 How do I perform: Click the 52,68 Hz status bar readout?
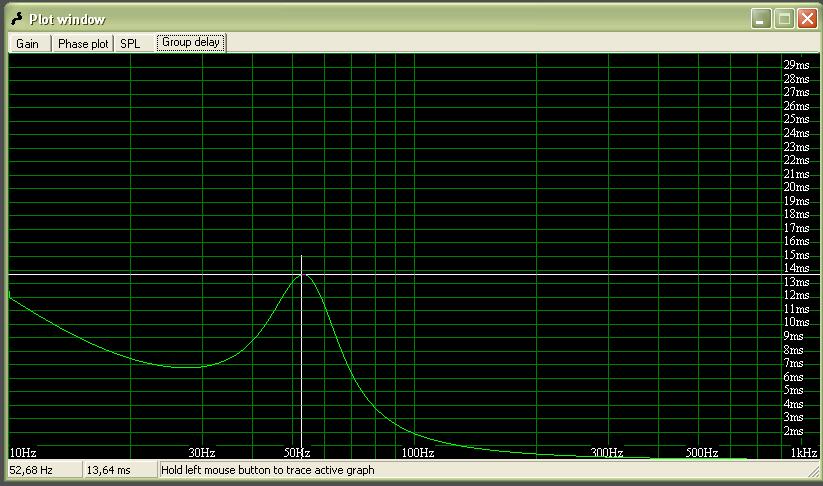coord(45,470)
